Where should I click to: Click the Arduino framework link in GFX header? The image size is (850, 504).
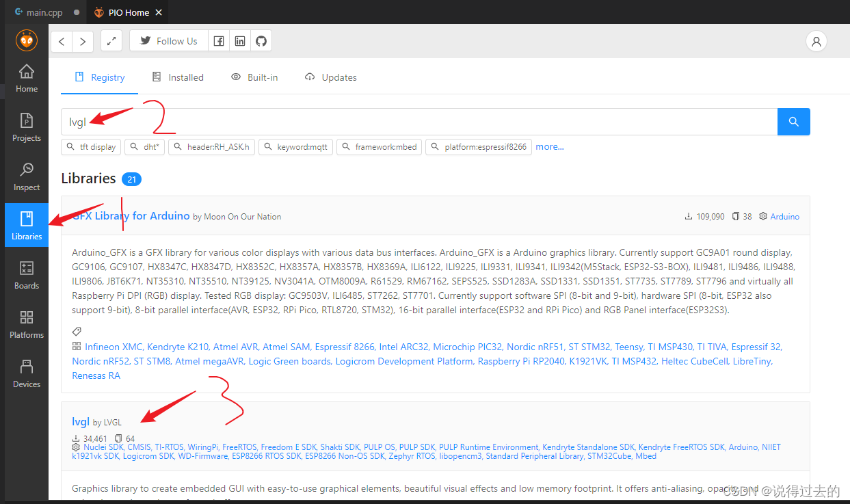784,216
